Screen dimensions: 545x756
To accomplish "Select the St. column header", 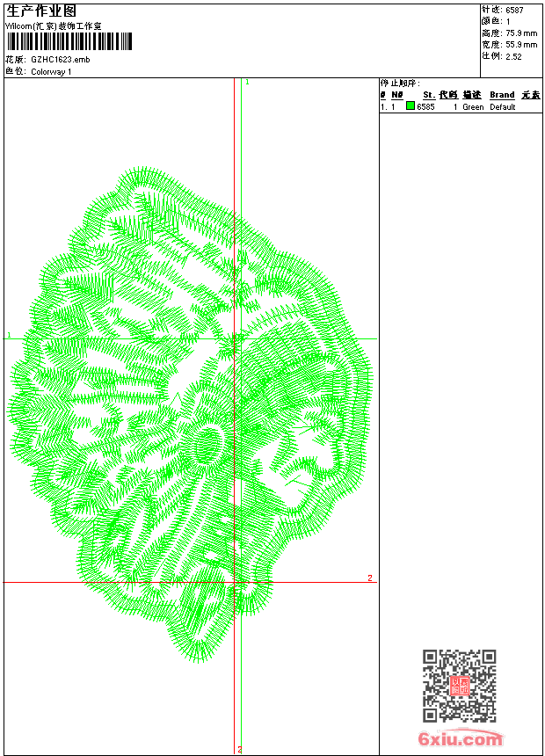I will (428, 95).
